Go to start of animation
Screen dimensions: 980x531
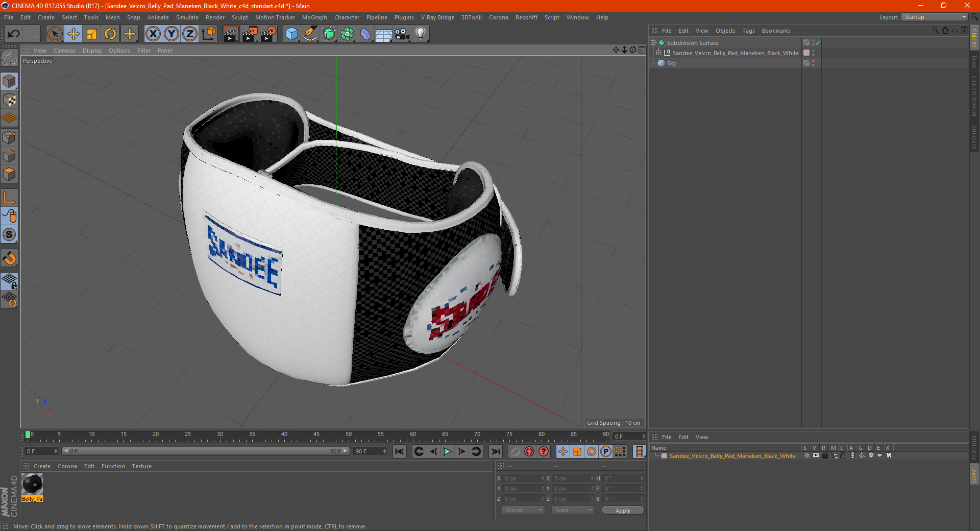coord(400,451)
